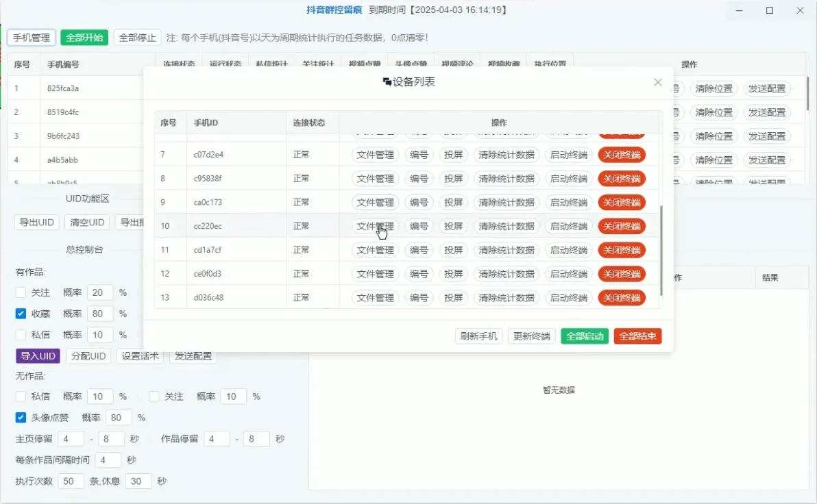Minimize the application window

[x=739, y=10]
